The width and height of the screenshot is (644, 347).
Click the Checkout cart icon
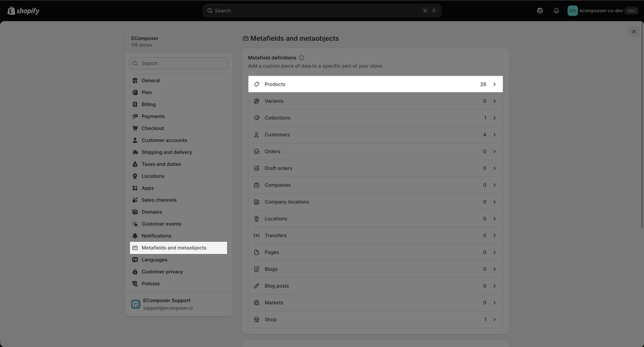[135, 128]
